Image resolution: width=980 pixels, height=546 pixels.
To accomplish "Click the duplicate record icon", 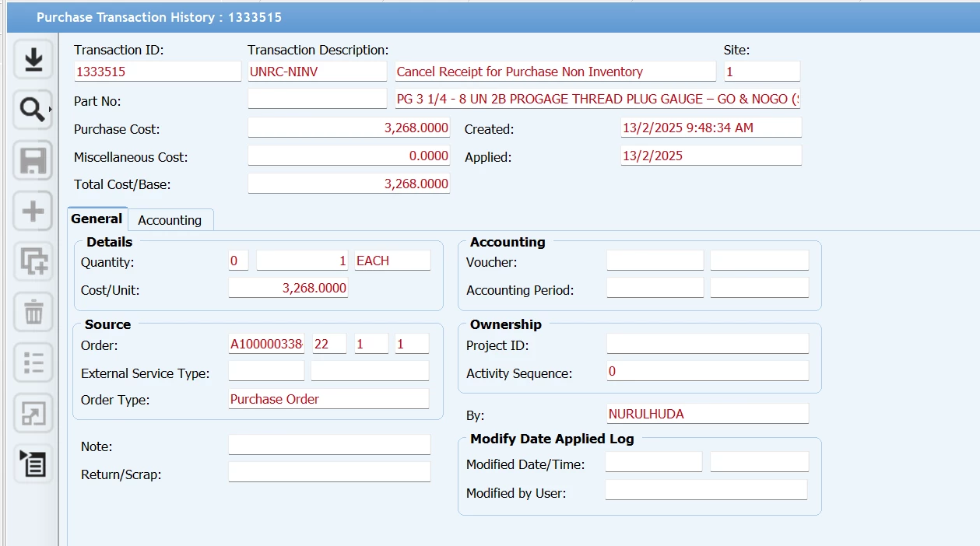I will (x=33, y=262).
